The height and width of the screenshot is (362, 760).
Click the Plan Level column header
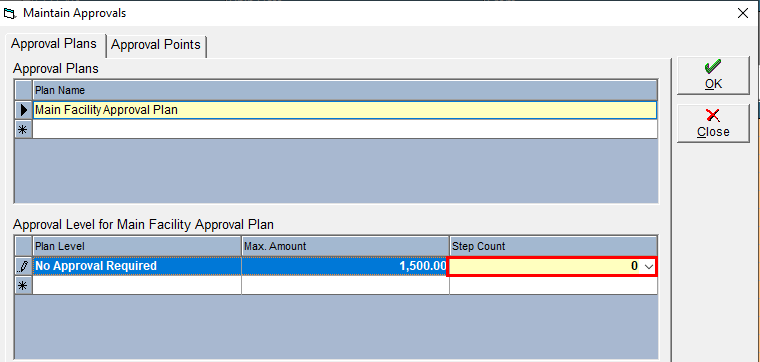click(137, 246)
